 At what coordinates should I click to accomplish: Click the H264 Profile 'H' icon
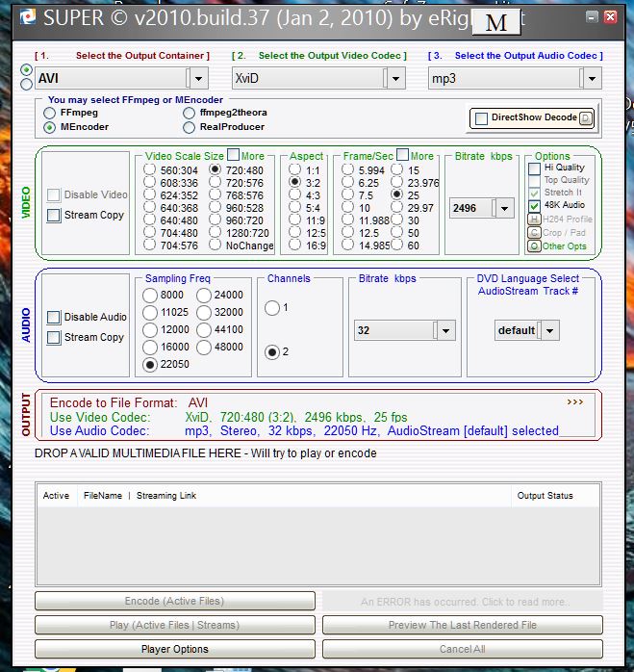pos(534,220)
